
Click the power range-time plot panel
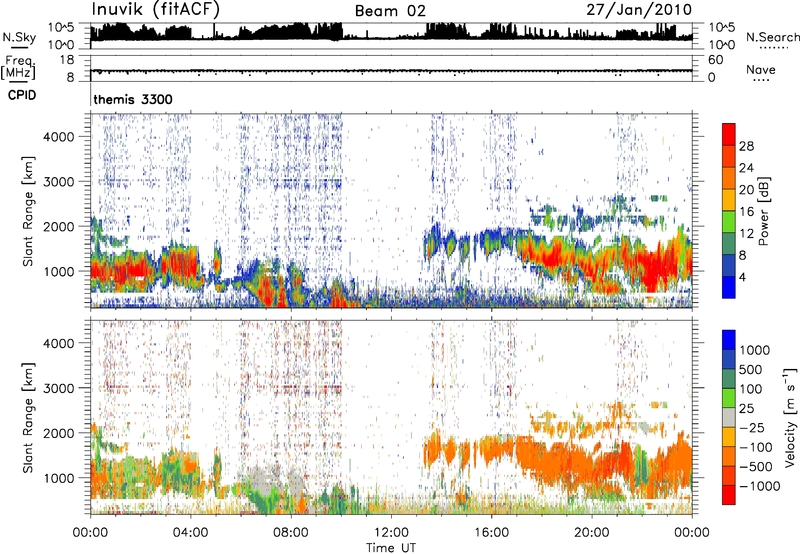(391, 211)
